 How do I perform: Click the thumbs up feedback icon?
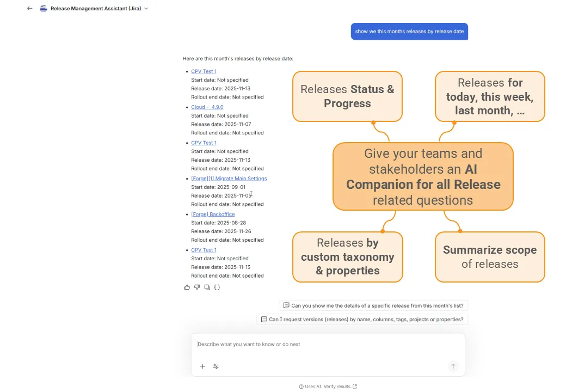tap(187, 287)
